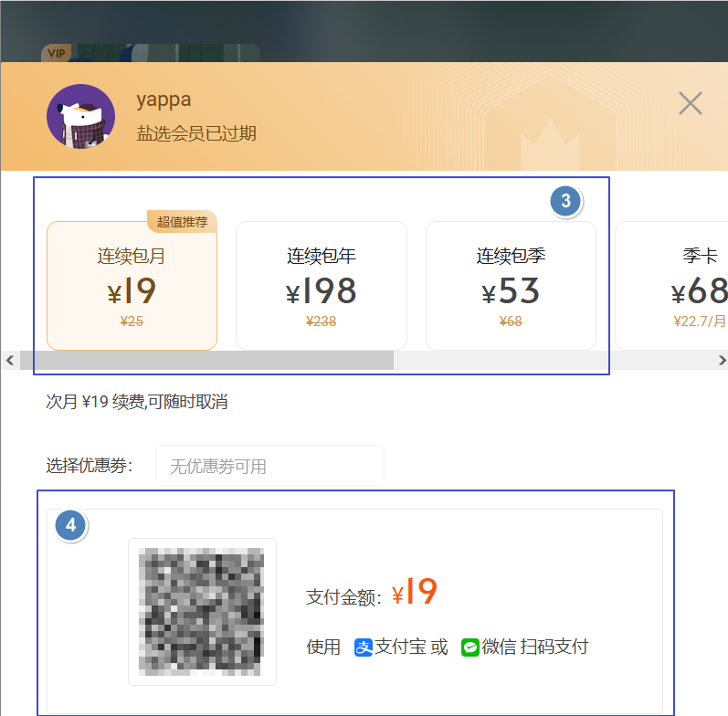Click the payment QR code
The height and width of the screenshot is (716, 728).
202,612
